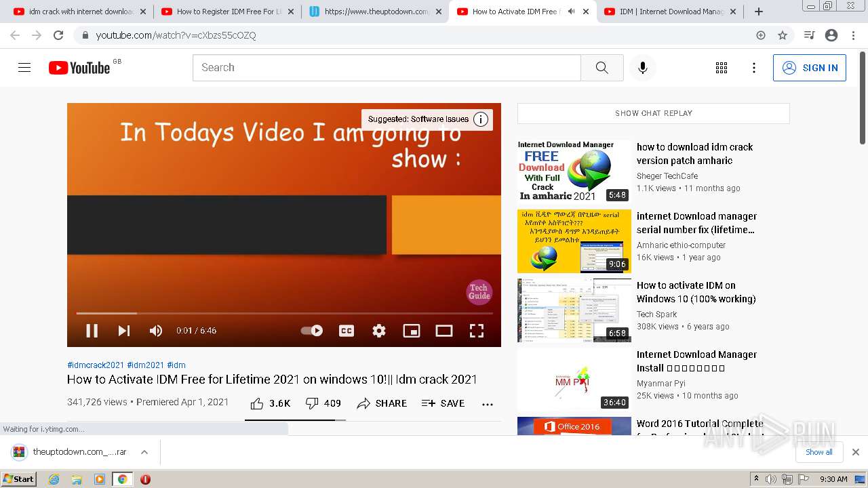The width and height of the screenshot is (868, 488).
Task: Click the SIGN IN button
Action: coord(810,68)
